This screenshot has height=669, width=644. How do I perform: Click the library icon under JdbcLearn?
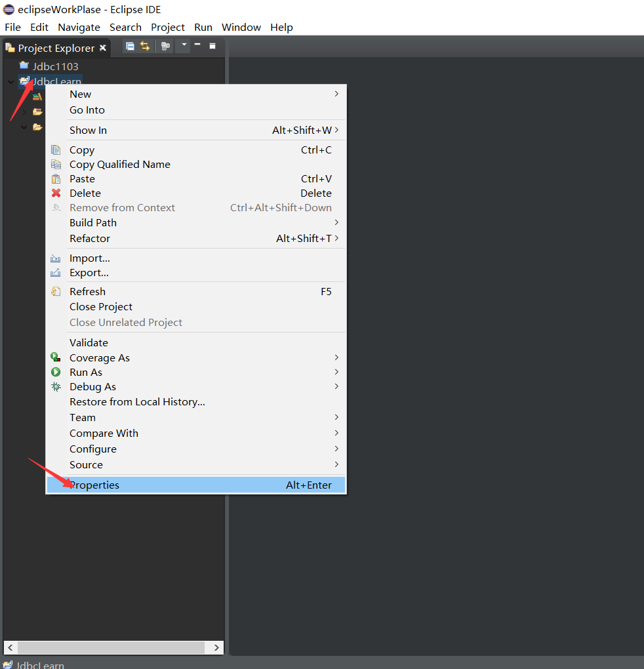[37, 97]
